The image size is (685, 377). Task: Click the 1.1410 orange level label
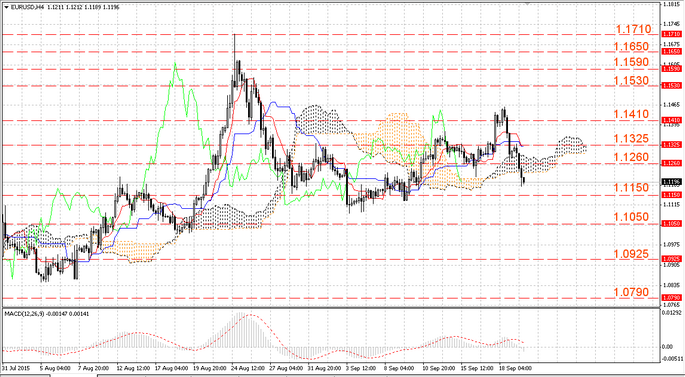631,114
